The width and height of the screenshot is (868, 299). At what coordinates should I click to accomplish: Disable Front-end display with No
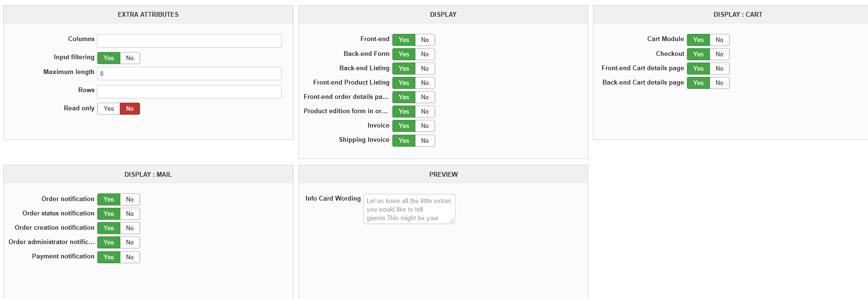[x=425, y=40]
